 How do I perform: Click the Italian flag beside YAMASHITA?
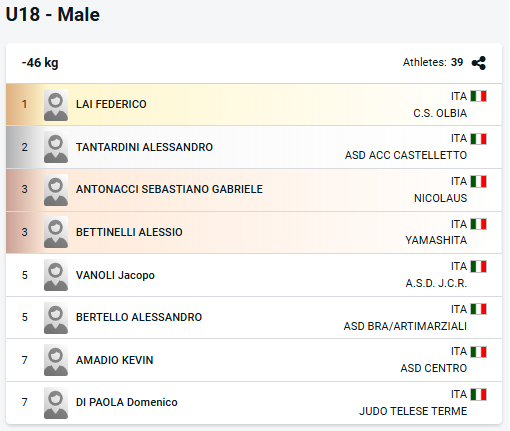point(479,224)
